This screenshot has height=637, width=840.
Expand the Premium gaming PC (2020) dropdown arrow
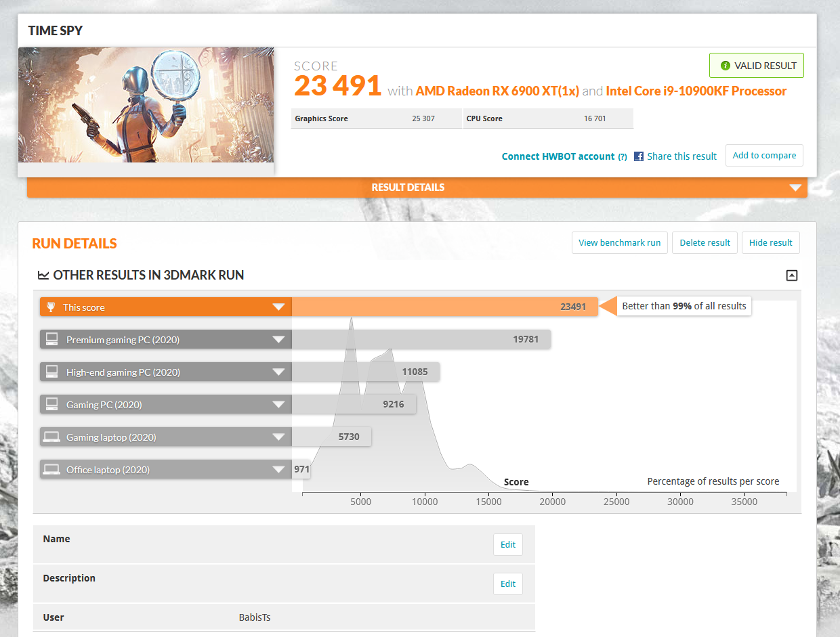pyautogui.click(x=278, y=340)
